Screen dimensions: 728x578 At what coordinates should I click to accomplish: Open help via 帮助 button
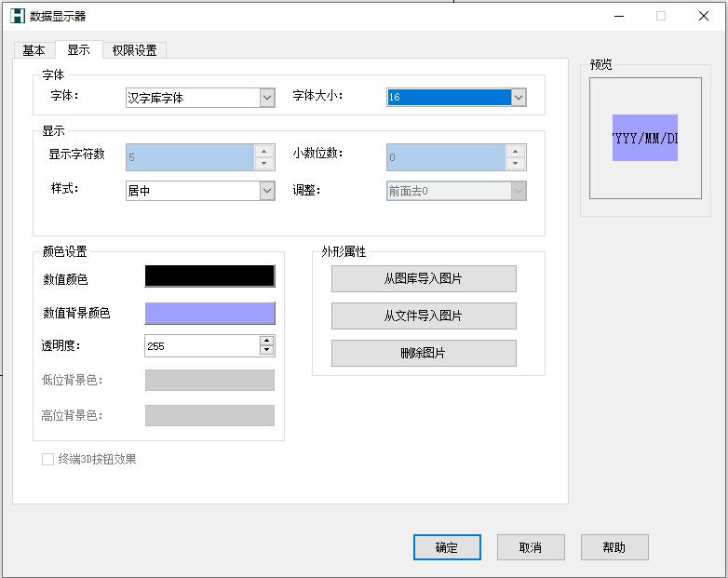pos(614,547)
